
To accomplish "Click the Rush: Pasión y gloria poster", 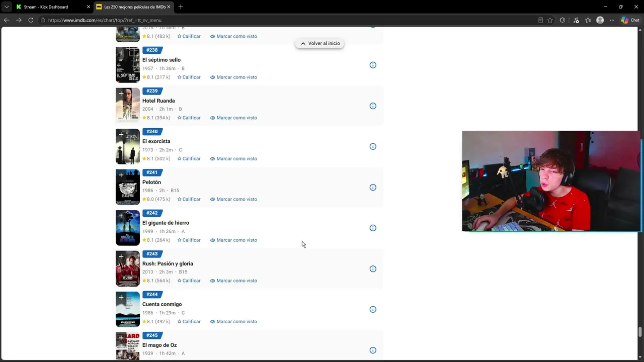I will 128,269.
